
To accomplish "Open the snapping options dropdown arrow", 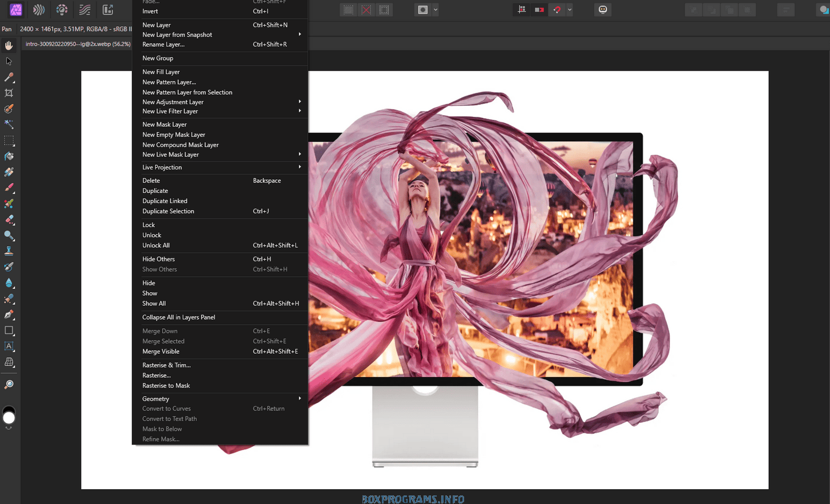I will (570, 10).
